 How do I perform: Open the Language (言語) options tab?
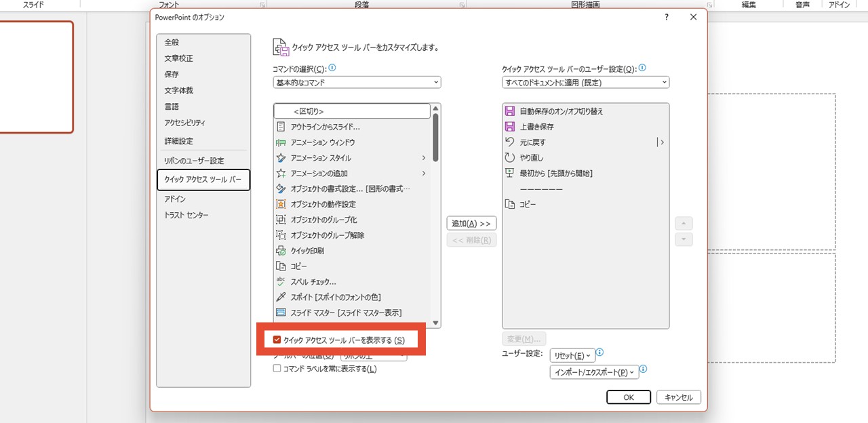(203, 106)
